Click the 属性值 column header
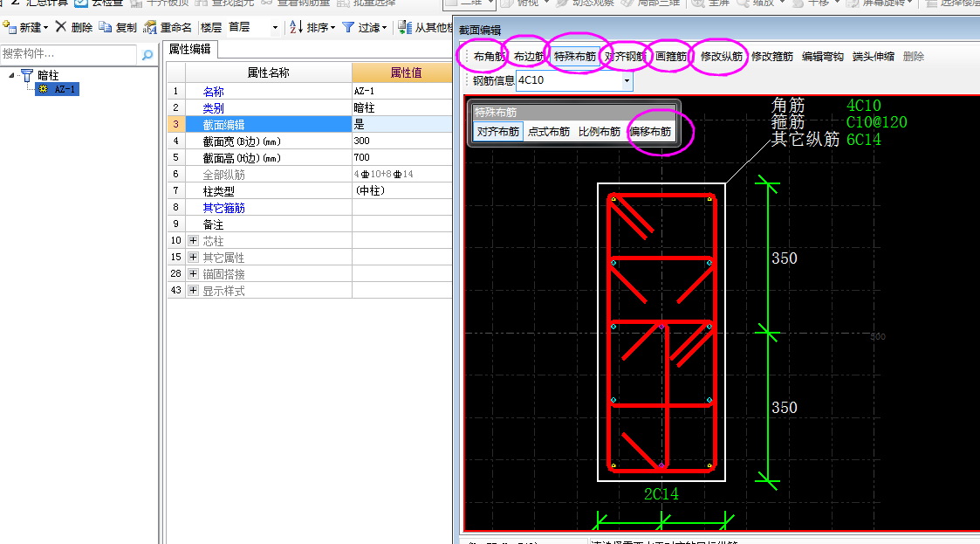This screenshot has width=980, height=544. pyautogui.click(x=402, y=72)
